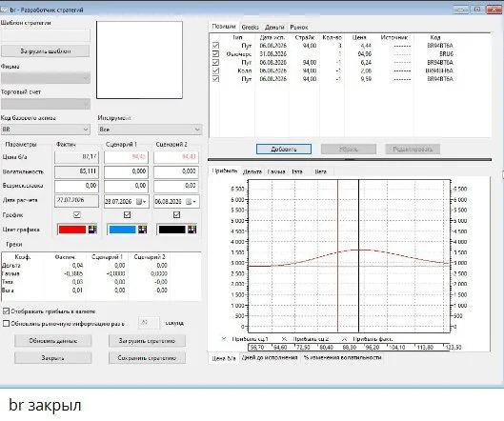Click the Добавить button
Image resolution: width=504 pixels, height=421 pixels.
pos(284,150)
